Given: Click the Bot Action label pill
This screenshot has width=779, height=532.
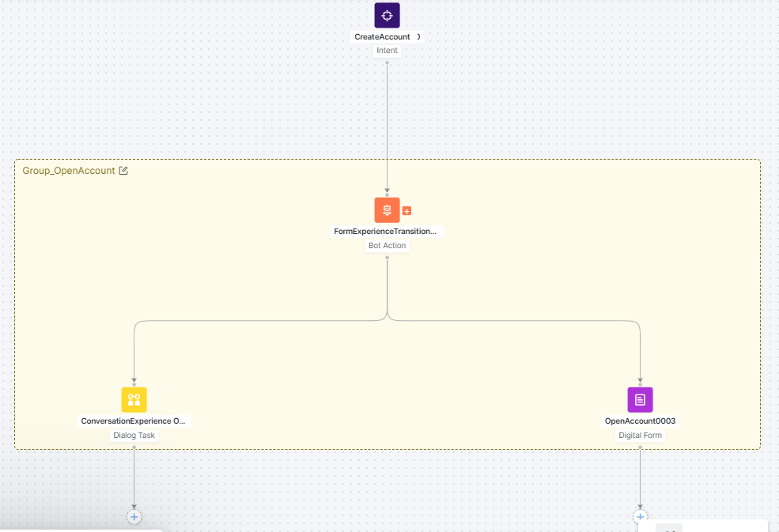Looking at the screenshot, I should [387, 245].
